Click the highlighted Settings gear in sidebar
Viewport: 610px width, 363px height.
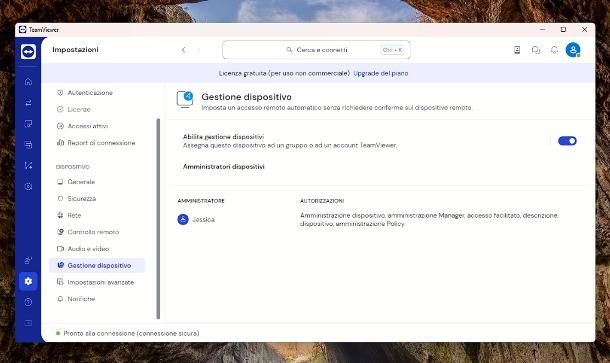click(28, 281)
